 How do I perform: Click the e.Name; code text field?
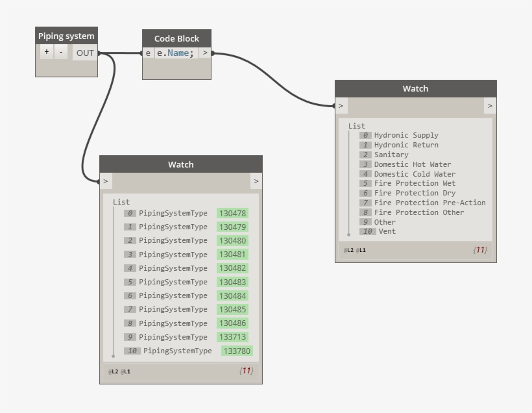tap(175, 53)
